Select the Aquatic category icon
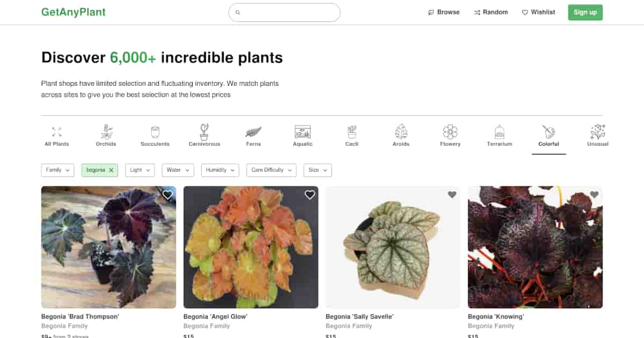 (303, 132)
